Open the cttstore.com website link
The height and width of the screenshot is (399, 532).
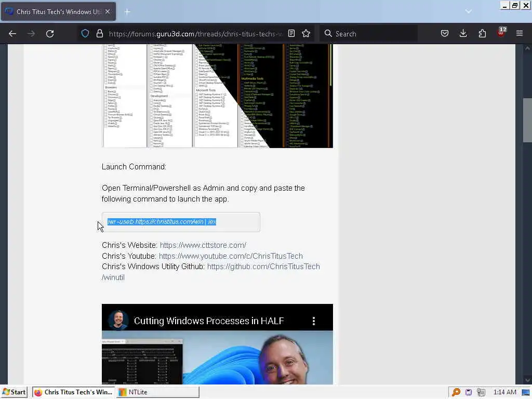[x=203, y=245]
